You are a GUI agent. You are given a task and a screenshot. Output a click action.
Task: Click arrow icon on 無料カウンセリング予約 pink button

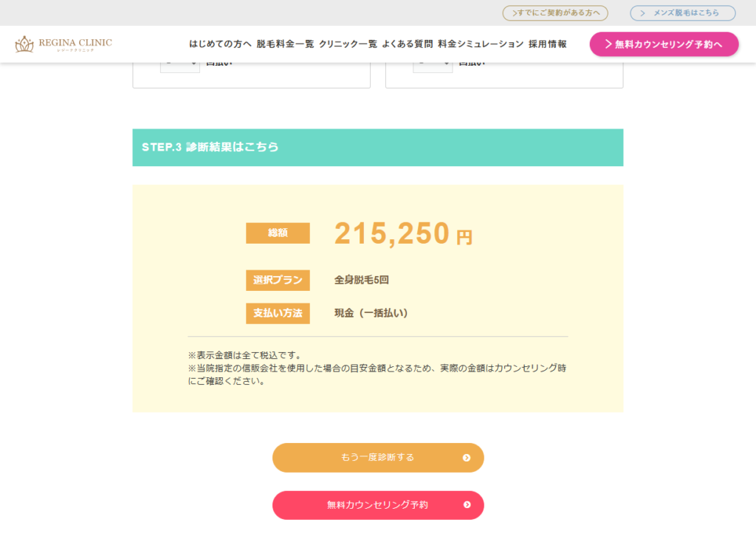click(467, 505)
